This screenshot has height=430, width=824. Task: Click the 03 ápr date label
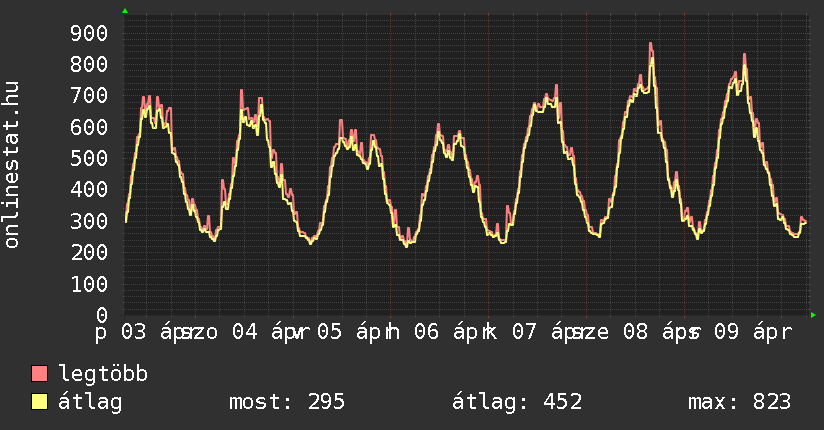tap(150, 331)
